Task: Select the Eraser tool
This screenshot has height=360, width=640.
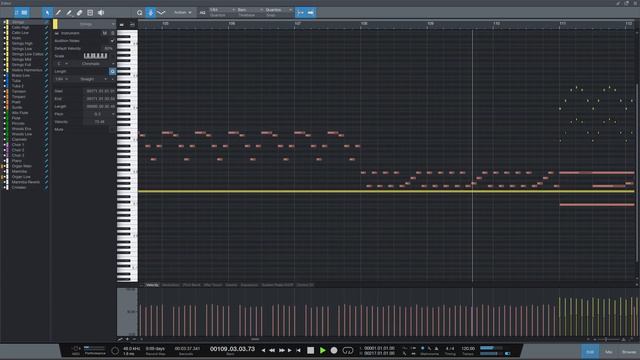Action: 80,13
